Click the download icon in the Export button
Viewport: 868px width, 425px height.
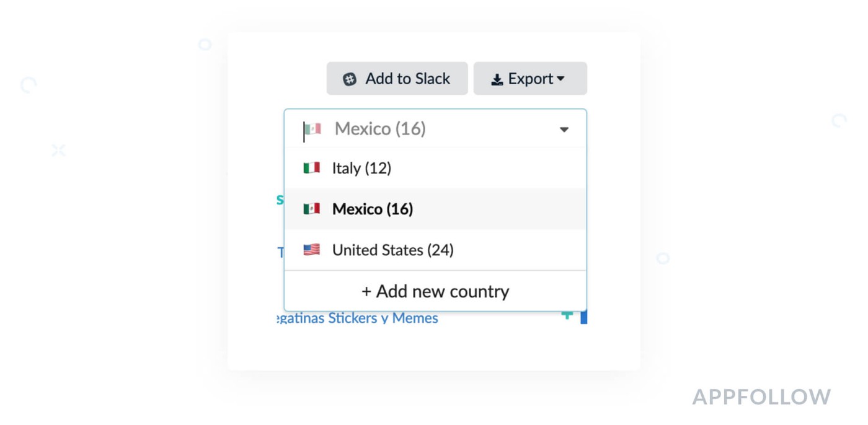(497, 80)
